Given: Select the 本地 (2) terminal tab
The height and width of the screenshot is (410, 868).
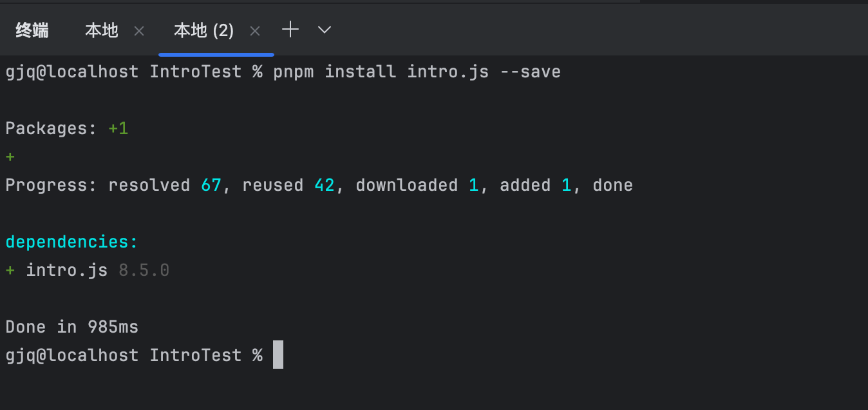Looking at the screenshot, I should 203,30.
